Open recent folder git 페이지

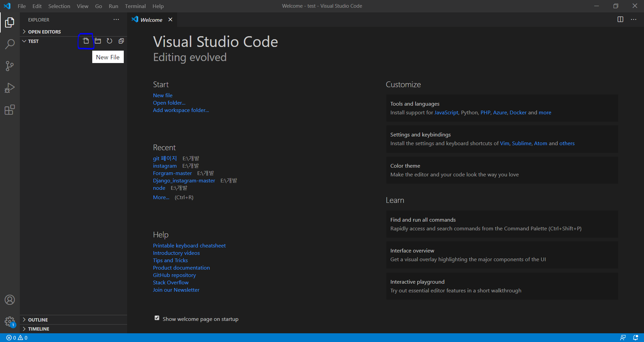[x=165, y=158]
